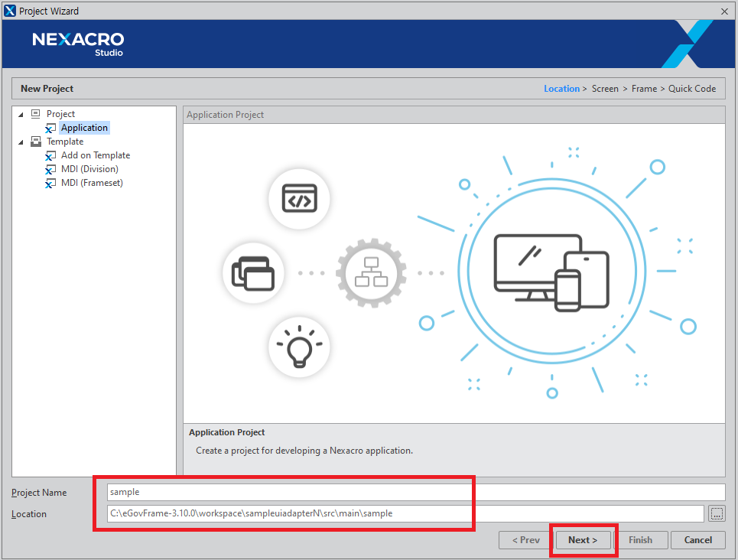Click the Application project icon in tree
Image resolution: width=738 pixels, height=560 pixels.
(x=50, y=129)
